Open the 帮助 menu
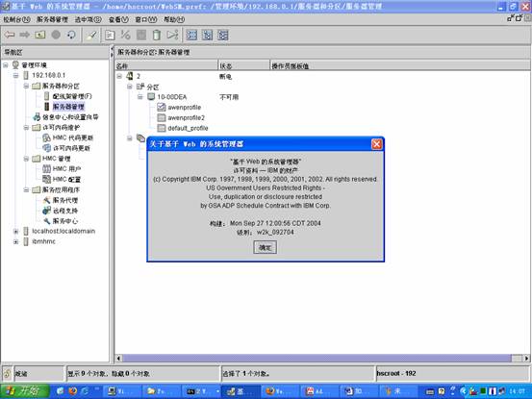The image size is (532, 399). [x=174, y=19]
